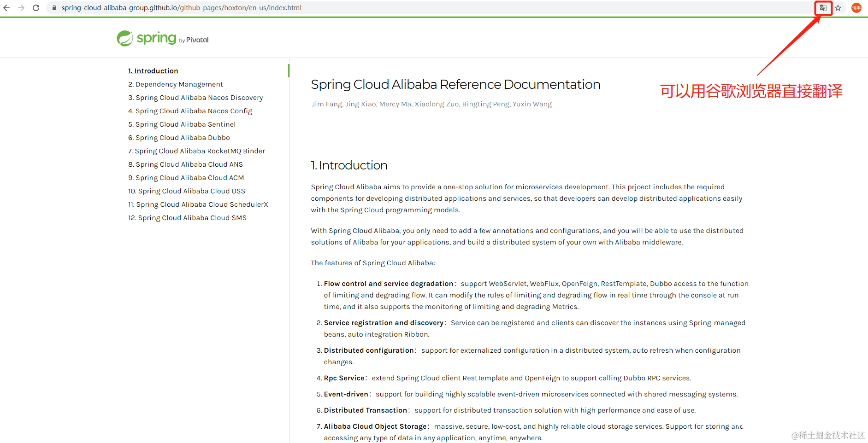Click 'Flow control and service degradation' feature text
This screenshot has height=443, width=868.
tap(389, 284)
